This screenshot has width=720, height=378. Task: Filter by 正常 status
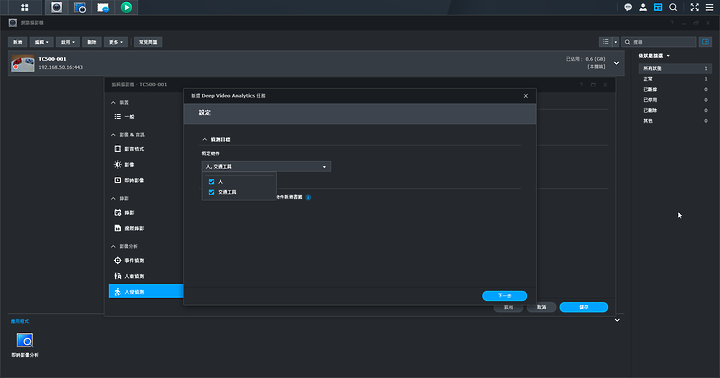tap(675, 79)
